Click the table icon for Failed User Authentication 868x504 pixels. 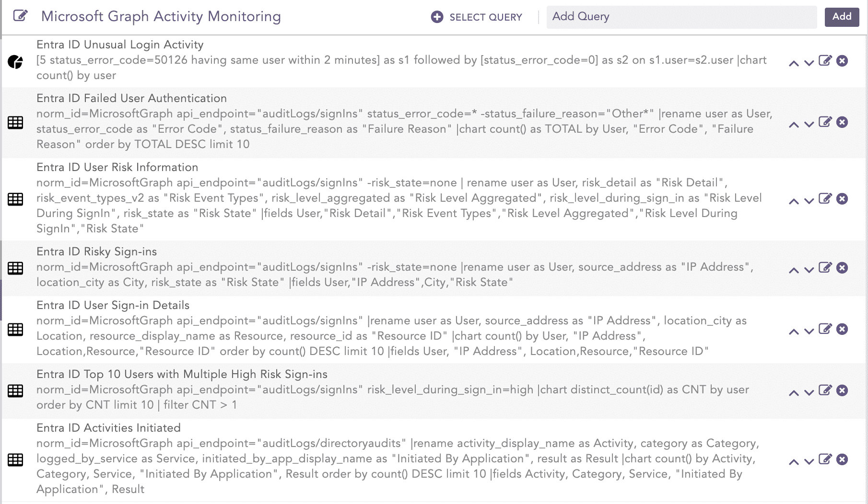point(15,123)
